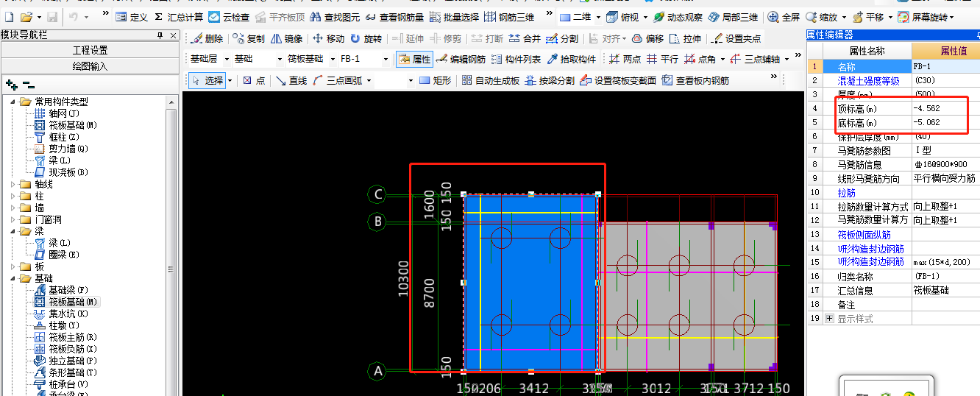Viewport: 980px width, 396px height.
Task: Open 查看板内钢筋 view slab rebar
Action: click(x=696, y=81)
